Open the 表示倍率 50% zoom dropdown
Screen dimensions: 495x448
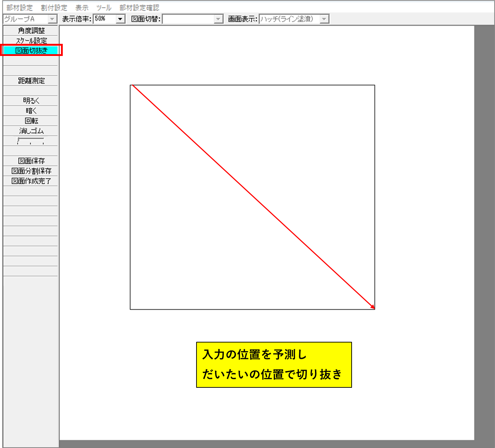pyautogui.click(x=120, y=19)
